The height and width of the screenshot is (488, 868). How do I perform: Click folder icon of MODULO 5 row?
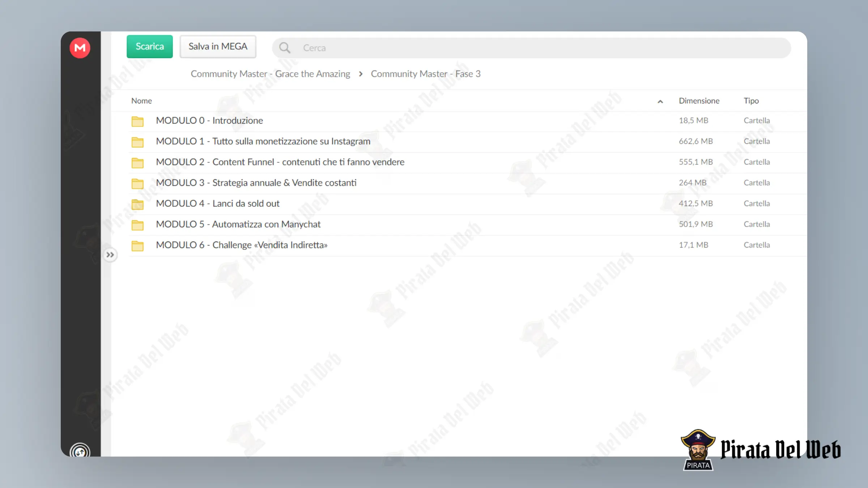coord(137,225)
